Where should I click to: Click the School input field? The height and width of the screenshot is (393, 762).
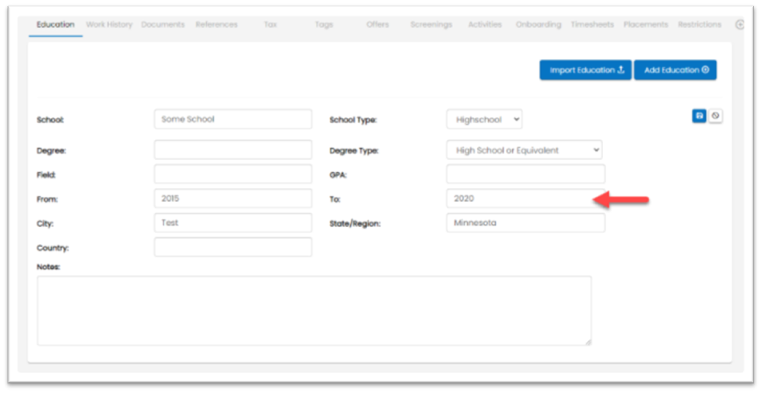pos(233,119)
